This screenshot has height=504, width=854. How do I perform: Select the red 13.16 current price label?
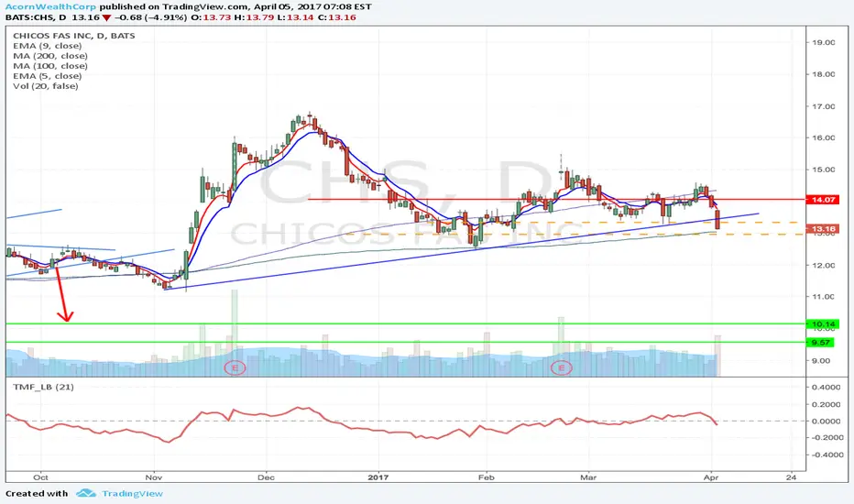point(824,229)
